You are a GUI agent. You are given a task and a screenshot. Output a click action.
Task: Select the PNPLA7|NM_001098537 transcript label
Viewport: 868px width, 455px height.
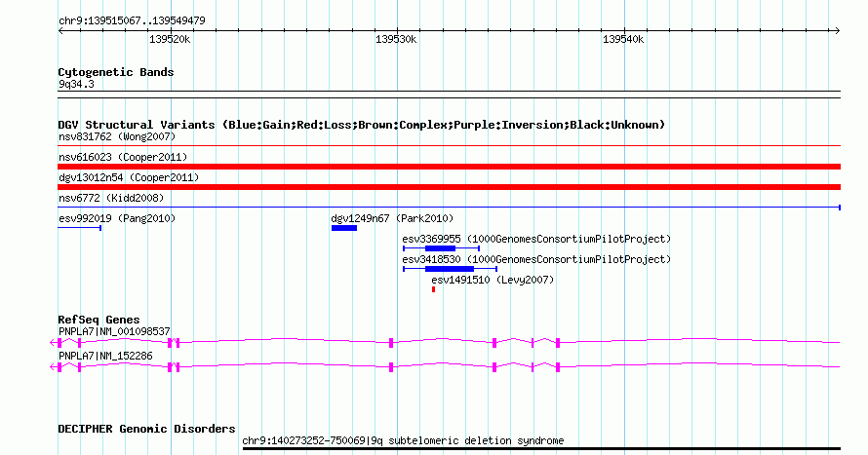click(114, 331)
